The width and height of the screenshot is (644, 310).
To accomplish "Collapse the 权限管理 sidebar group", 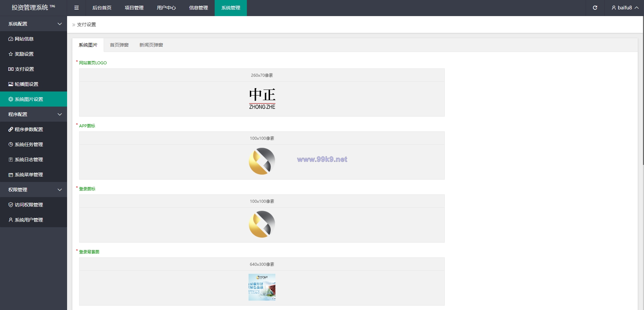I will point(34,190).
